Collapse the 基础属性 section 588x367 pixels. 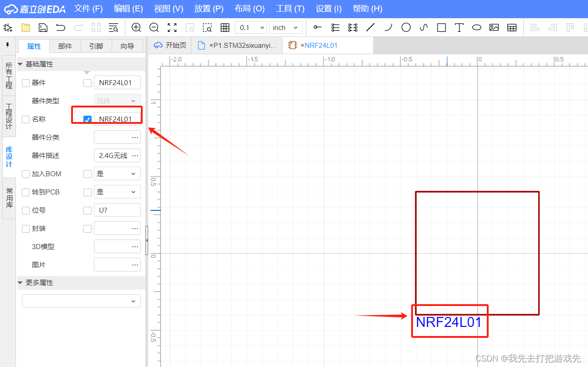pos(20,64)
